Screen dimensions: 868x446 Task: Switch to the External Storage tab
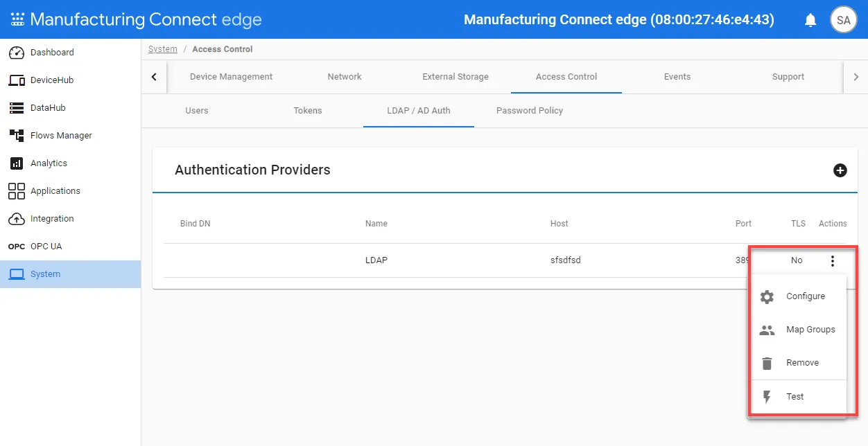point(455,77)
